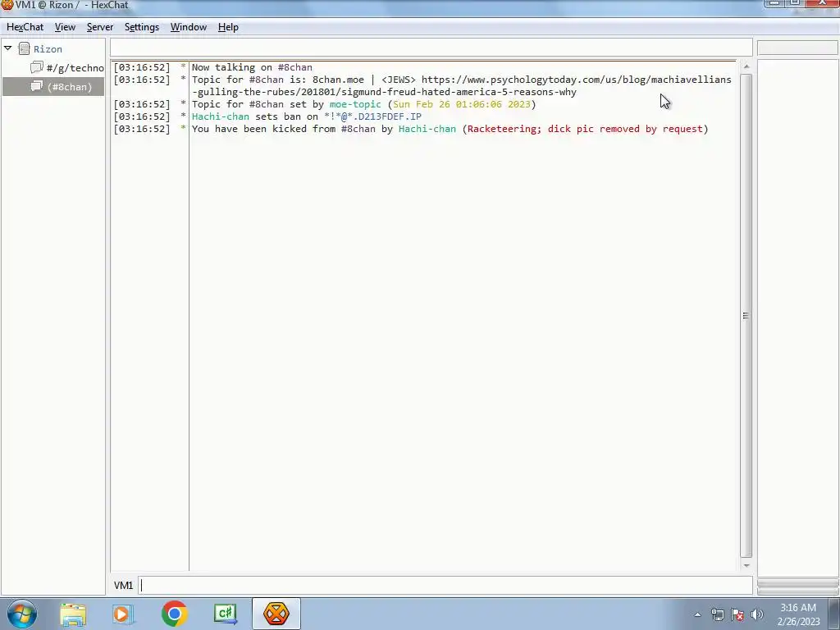
Task: Click Hachi-chan nick in ban line
Action: [x=220, y=116]
